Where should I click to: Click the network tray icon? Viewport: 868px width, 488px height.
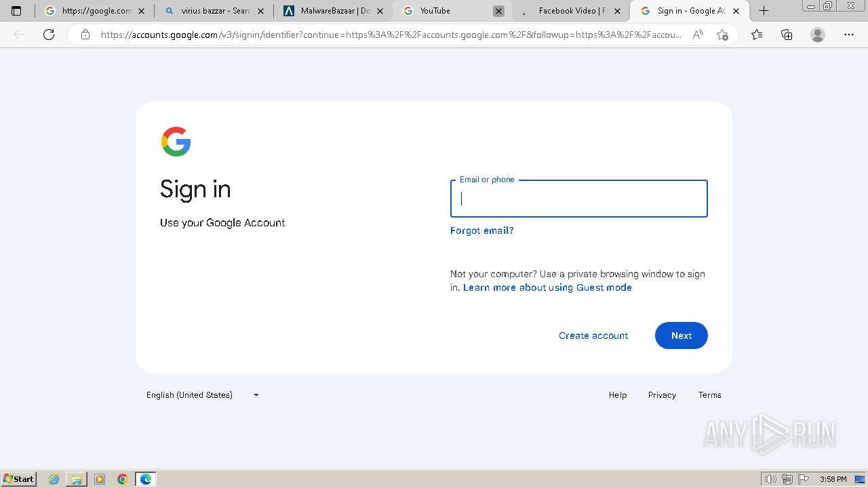(787, 479)
